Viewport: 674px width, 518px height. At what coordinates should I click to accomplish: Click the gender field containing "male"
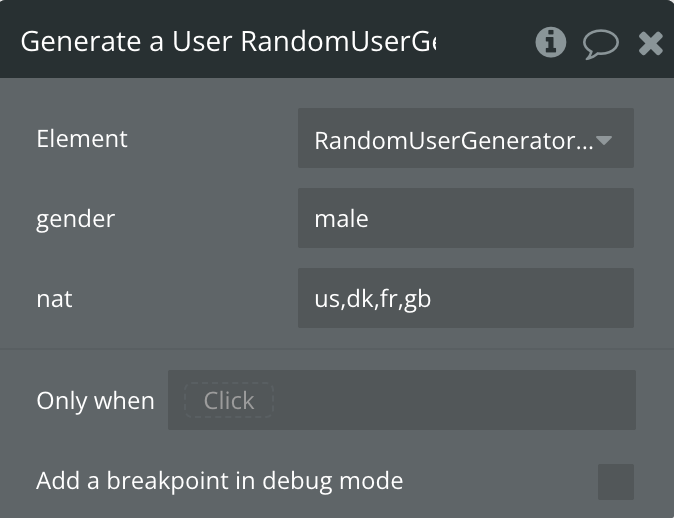(x=465, y=218)
